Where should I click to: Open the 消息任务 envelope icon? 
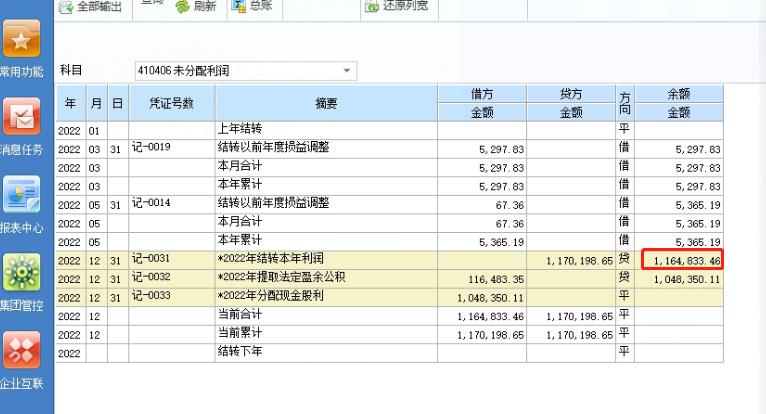[x=22, y=117]
